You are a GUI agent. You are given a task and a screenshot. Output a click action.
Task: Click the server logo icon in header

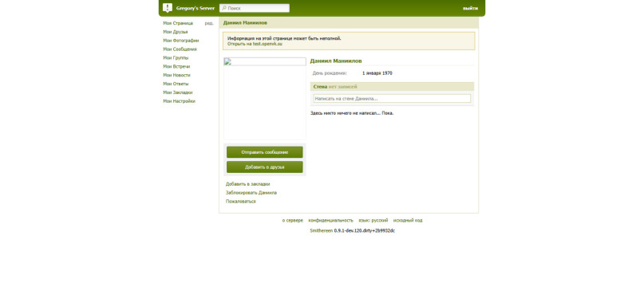pos(167,8)
